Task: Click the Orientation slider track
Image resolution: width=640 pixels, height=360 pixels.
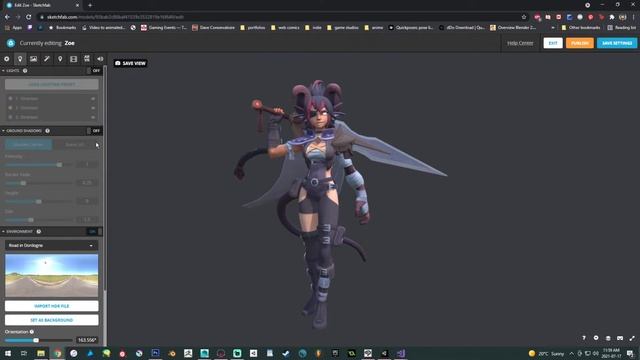Action: [39, 340]
